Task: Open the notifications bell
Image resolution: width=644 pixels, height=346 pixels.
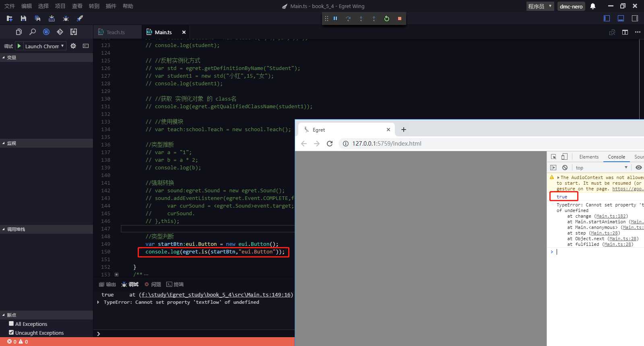Action: pos(593,6)
